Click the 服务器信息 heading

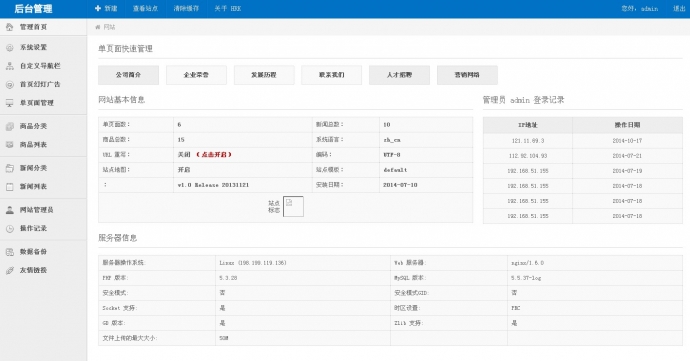117,238
